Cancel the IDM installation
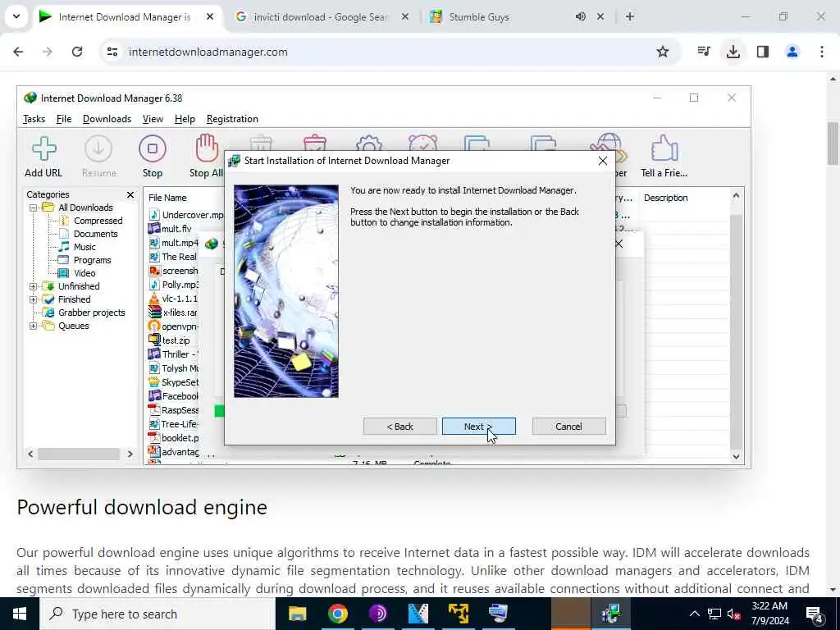Screen dimensions: 840x630 (569, 427)
